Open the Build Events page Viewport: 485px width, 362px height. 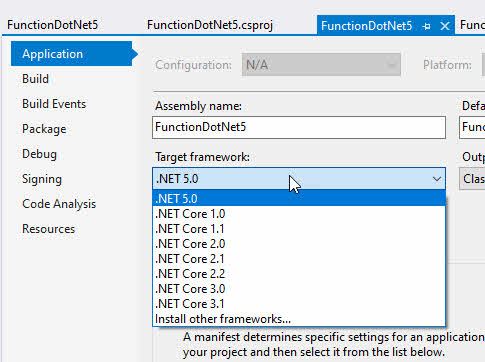[x=54, y=104]
